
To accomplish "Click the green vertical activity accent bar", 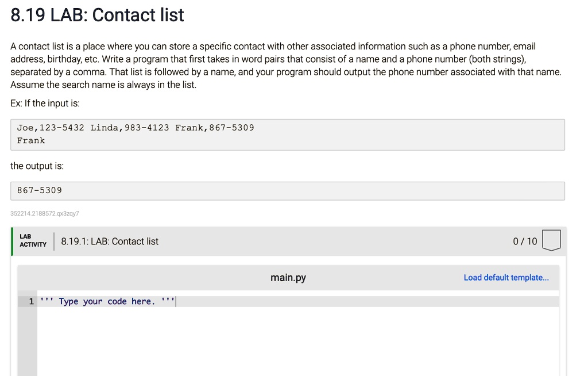I will tap(11, 241).
